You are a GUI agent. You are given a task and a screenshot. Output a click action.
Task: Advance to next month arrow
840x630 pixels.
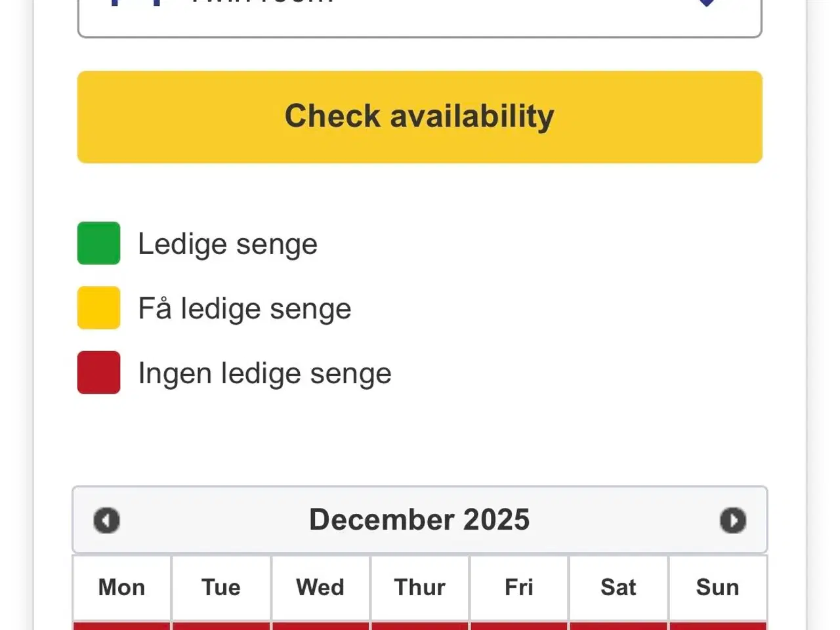point(732,520)
